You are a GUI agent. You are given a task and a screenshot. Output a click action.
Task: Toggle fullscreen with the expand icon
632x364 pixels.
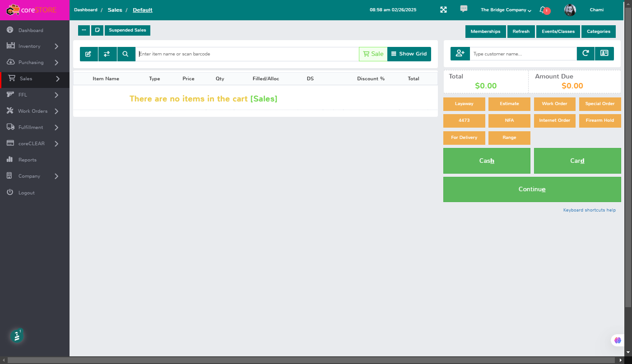[x=443, y=10]
